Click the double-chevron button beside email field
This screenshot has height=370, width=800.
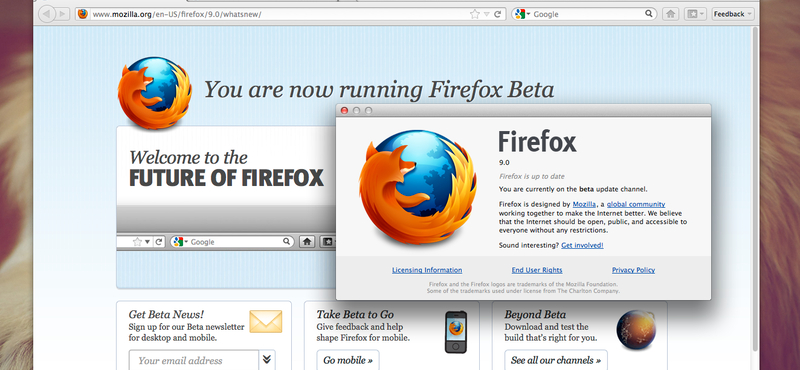[267, 360]
